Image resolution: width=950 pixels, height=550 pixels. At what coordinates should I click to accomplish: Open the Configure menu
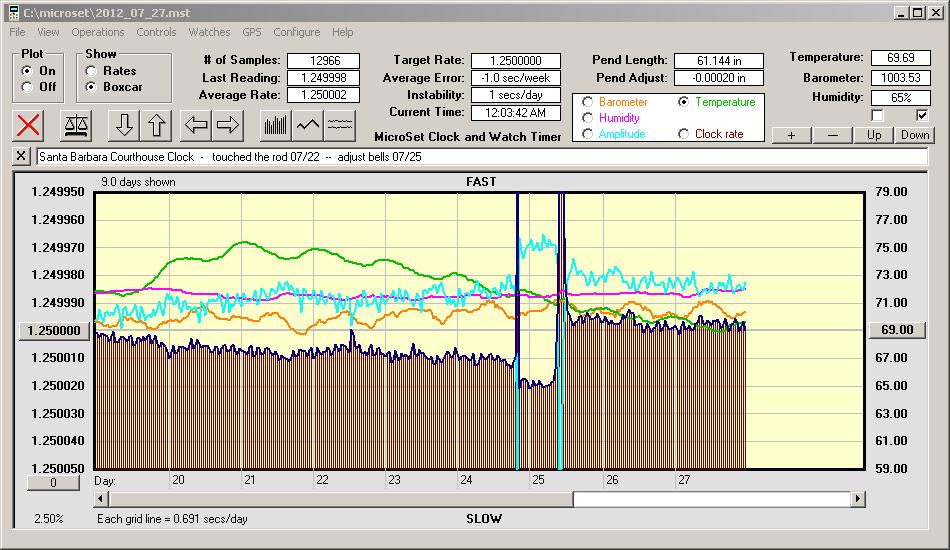(296, 32)
